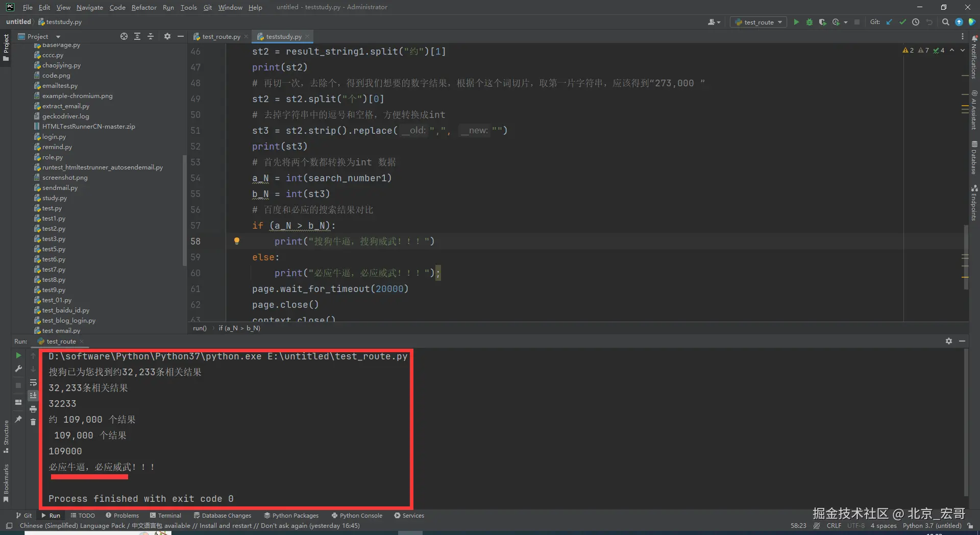Open Run panel settings gear

tap(949, 341)
